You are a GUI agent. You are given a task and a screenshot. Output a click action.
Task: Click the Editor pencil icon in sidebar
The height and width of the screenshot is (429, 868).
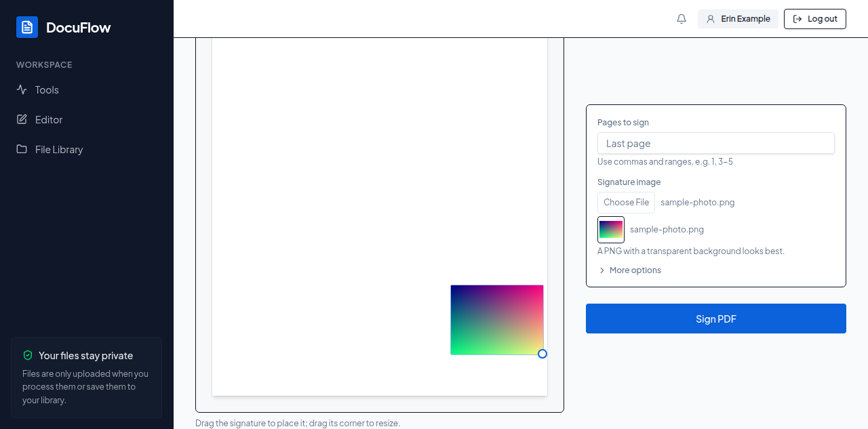pos(22,119)
